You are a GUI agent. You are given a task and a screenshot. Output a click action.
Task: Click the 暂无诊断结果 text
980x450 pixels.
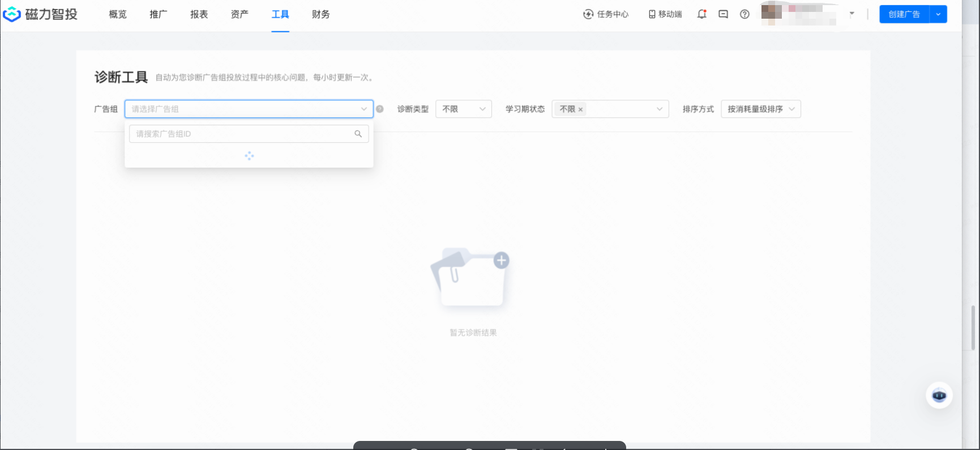point(473,333)
